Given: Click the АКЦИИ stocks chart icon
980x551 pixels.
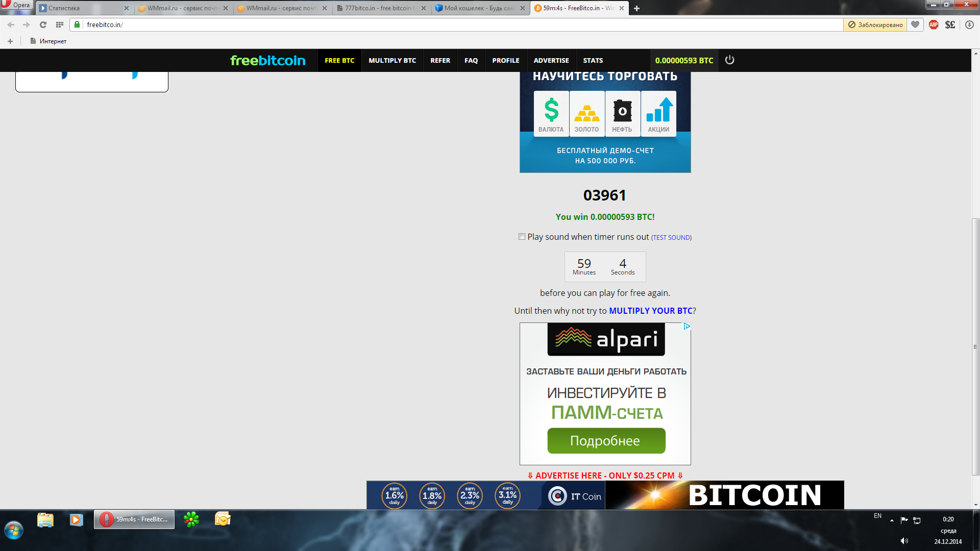Looking at the screenshot, I should click(658, 114).
